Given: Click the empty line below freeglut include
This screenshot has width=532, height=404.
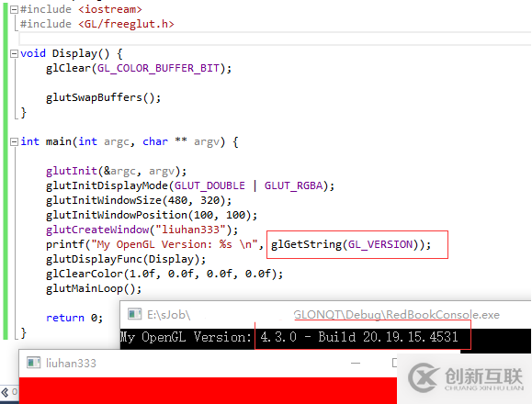Looking at the screenshot, I should 275,39.
